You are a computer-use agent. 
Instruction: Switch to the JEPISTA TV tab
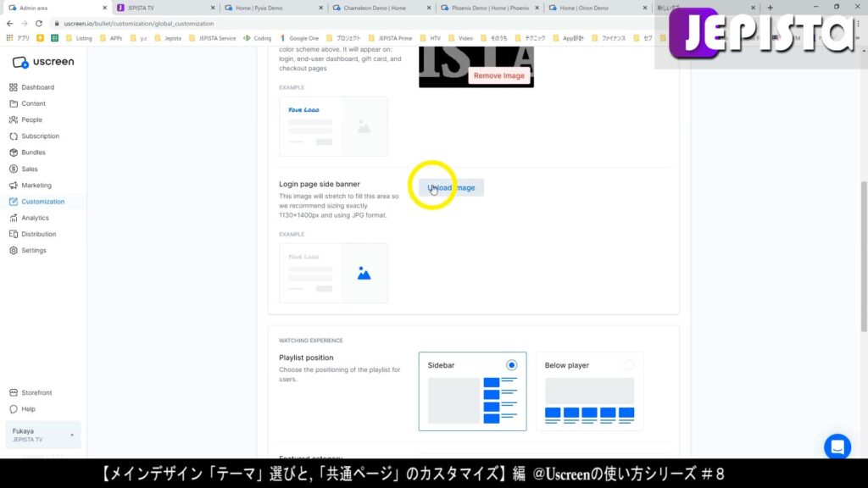[x=164, y=8]
